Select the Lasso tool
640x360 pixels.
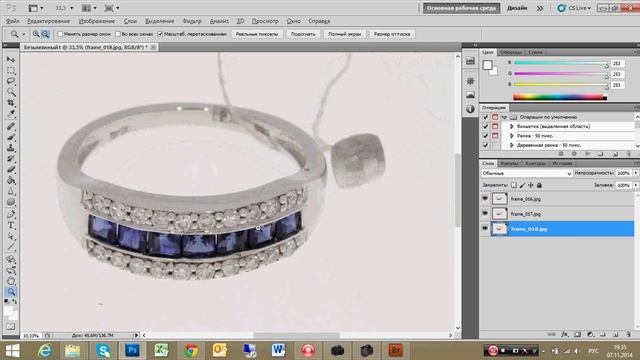(x=11, y=81)
